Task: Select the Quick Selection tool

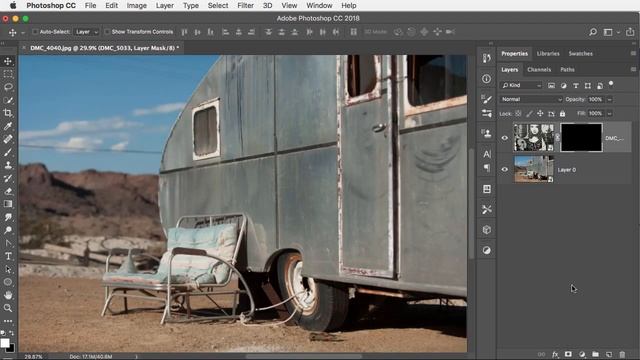Action: click(8, 100)
